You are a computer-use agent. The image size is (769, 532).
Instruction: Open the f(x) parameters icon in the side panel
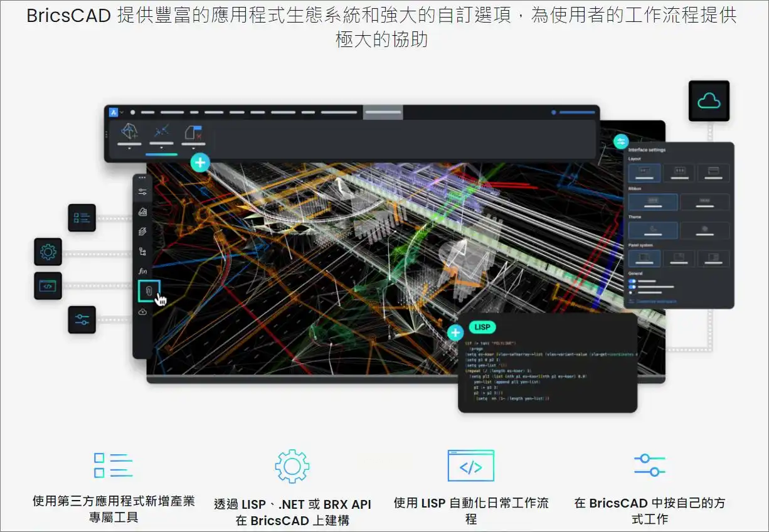[142, 272]
